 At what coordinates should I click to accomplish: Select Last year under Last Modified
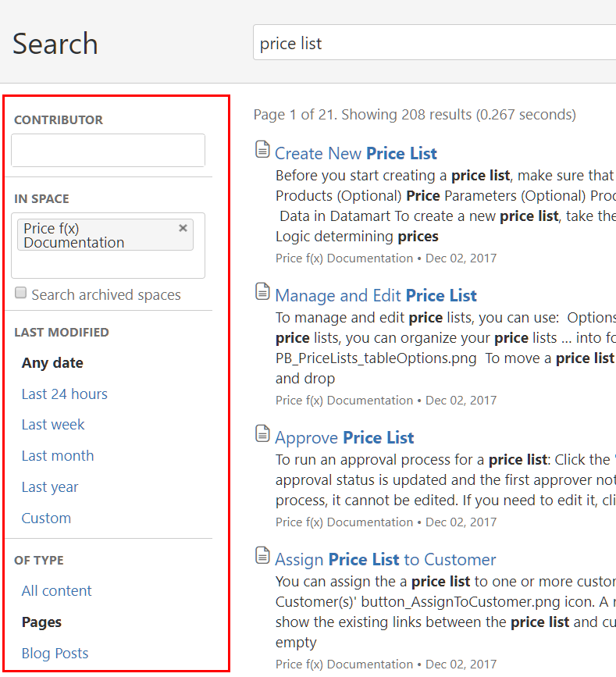tap(50, 486)
